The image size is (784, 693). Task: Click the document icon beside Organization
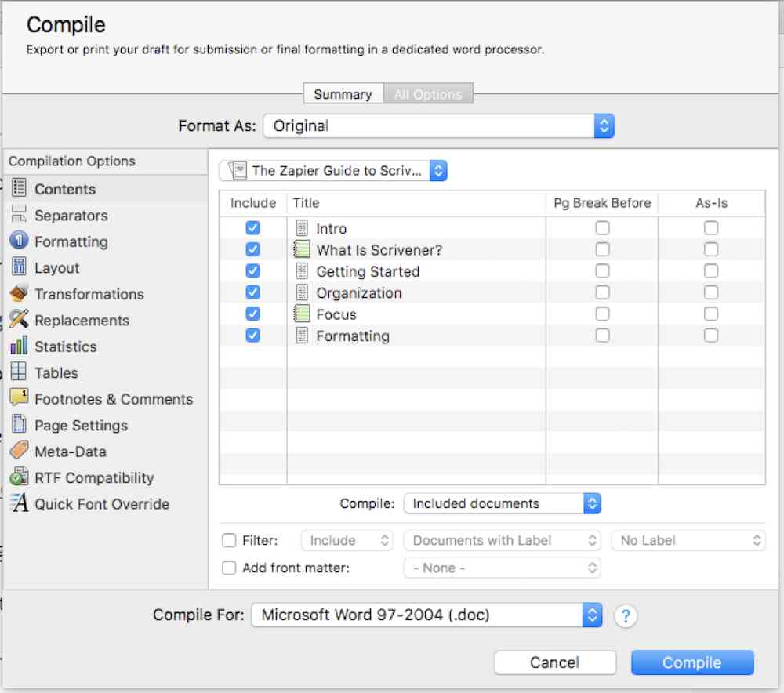(302, 292)
